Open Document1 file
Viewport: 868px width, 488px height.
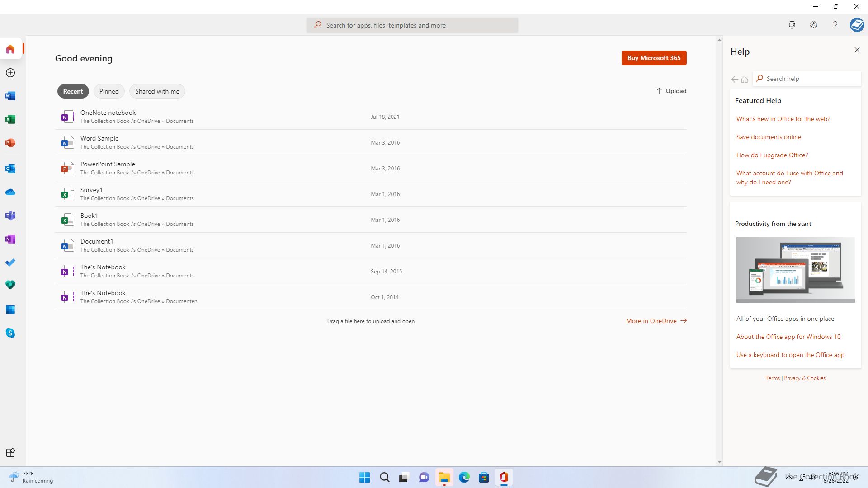pyautogui.click(x=371, y=245)
